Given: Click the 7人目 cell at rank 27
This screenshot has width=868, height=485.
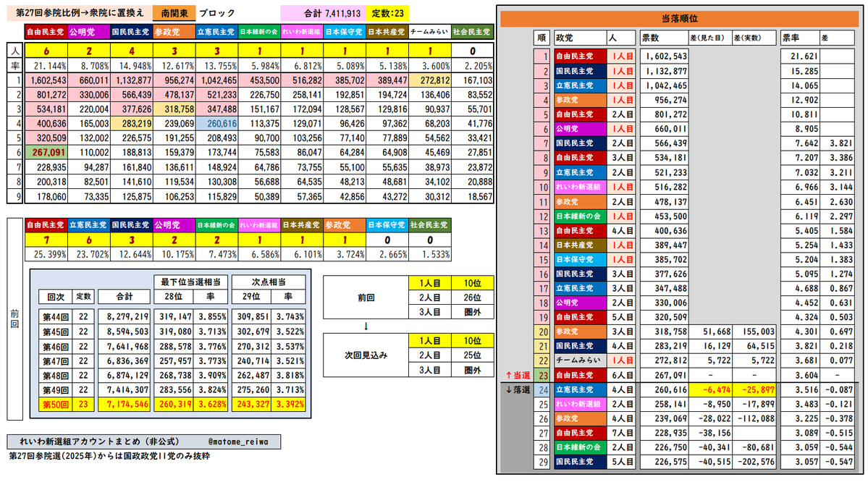Looking at the screenshot, I should point(621,433).
